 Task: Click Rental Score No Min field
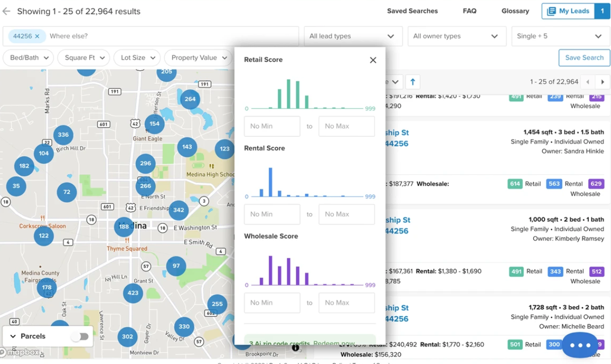(x=272, y=214)
